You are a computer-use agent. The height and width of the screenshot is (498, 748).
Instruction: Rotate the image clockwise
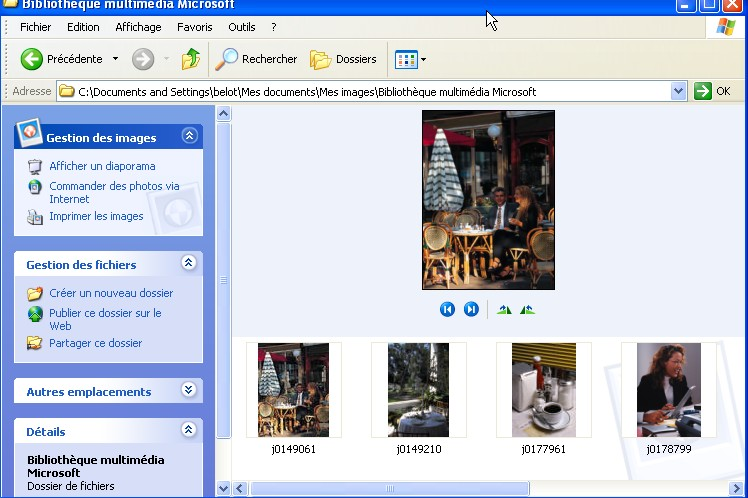(504, 310)
